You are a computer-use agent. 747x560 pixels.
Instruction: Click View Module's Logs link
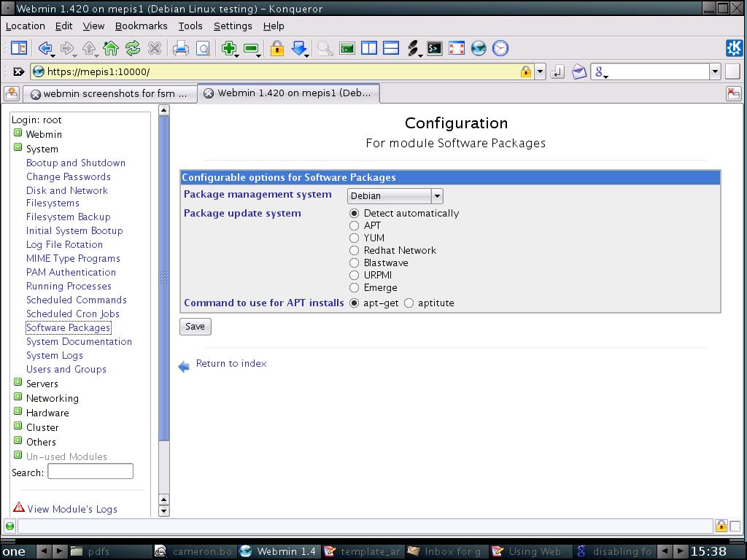point(72,509)
